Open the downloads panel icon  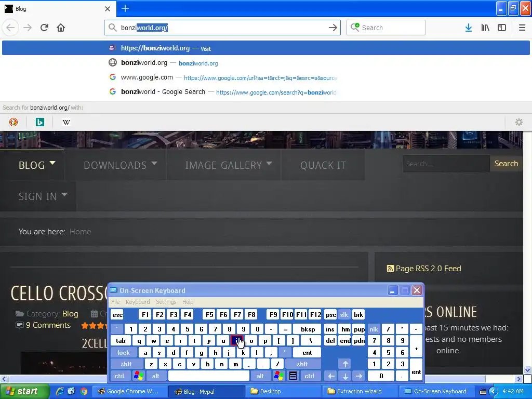pos(469,28)
